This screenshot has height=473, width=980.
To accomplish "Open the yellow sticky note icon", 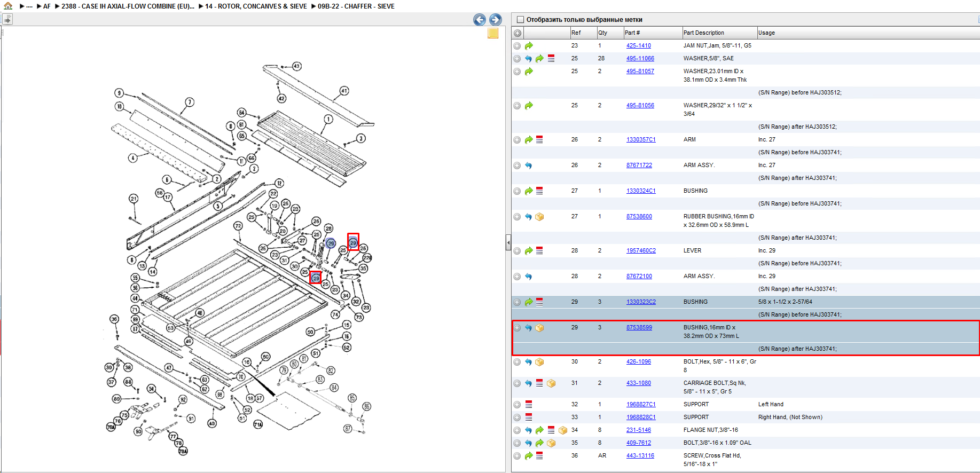I will [x=493, y=33].
